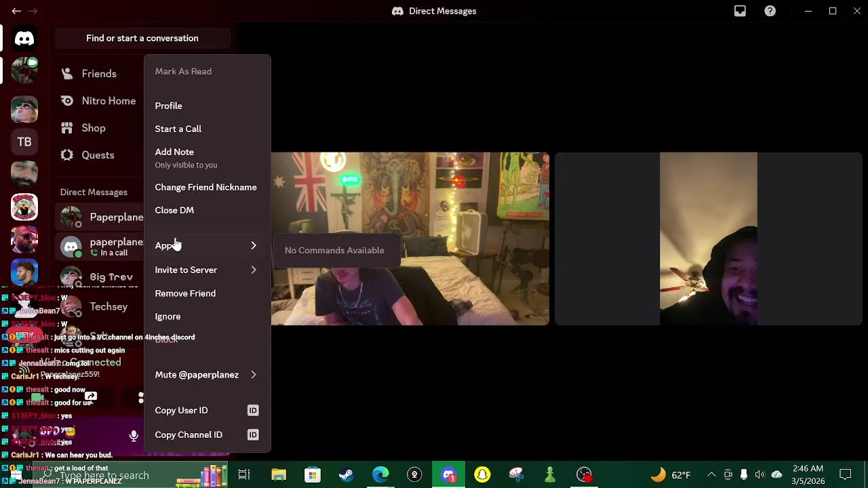Choose Remove Friend
This screenshot has height=488, width=868.
tap(207, 293)
